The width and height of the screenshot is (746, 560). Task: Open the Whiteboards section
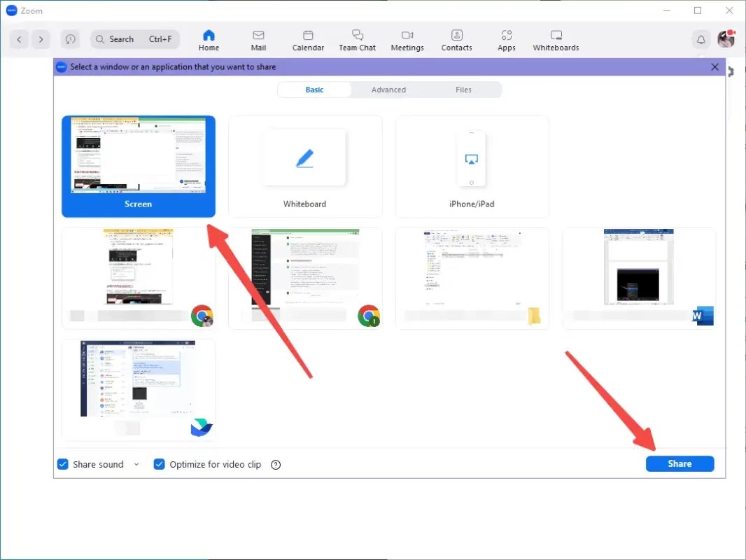555,39
